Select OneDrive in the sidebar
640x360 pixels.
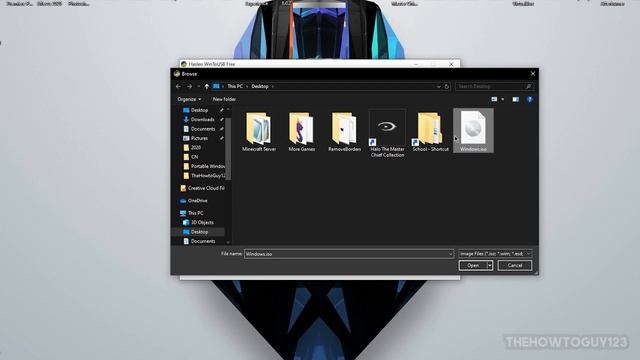tap(198, 201)
